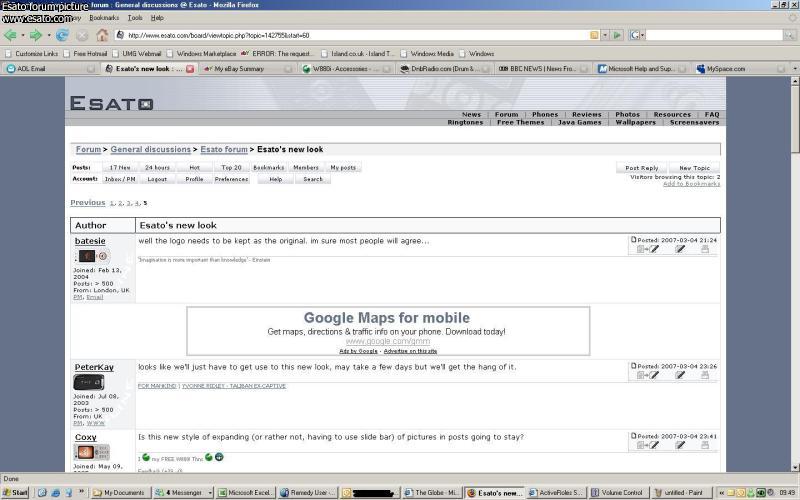Click the print icon on Coxy's post

point(705,445)
